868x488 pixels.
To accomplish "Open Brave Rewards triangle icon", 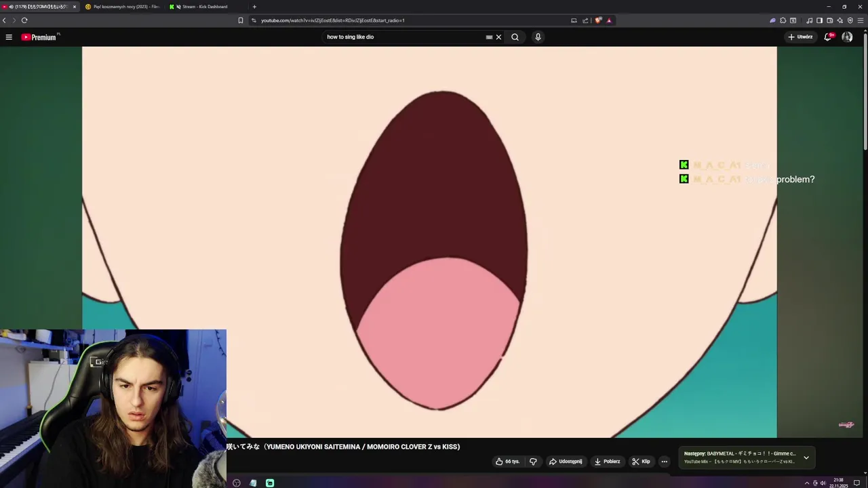I will 609,20.
